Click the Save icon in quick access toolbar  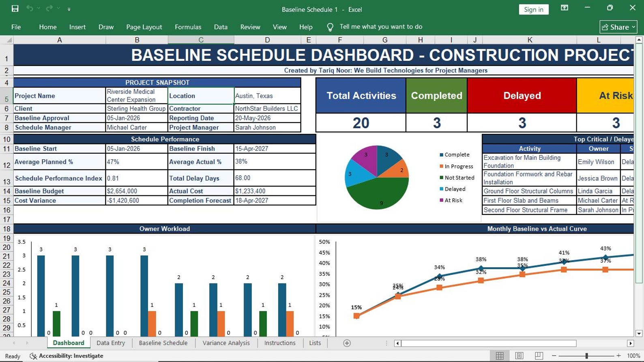(15, 9)
